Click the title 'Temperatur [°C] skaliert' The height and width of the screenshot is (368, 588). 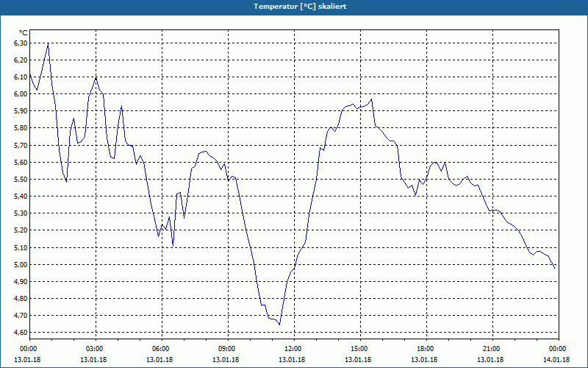point(300,7)
